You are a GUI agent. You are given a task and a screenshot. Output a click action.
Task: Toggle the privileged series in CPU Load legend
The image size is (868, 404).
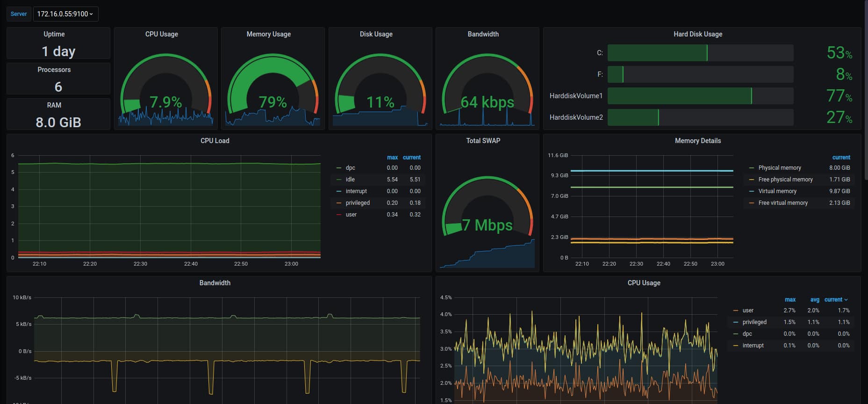click(x=358, y=203)
